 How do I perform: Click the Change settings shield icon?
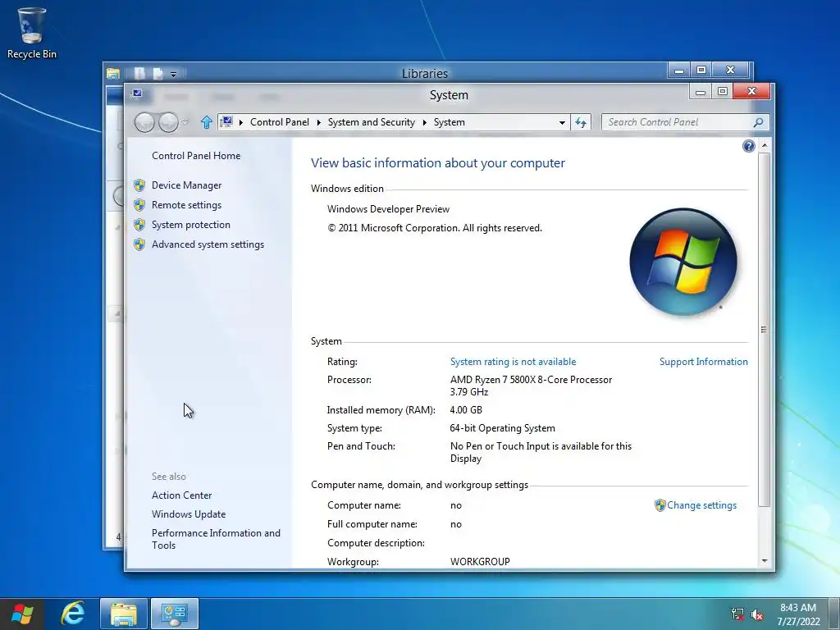[660, 505]
